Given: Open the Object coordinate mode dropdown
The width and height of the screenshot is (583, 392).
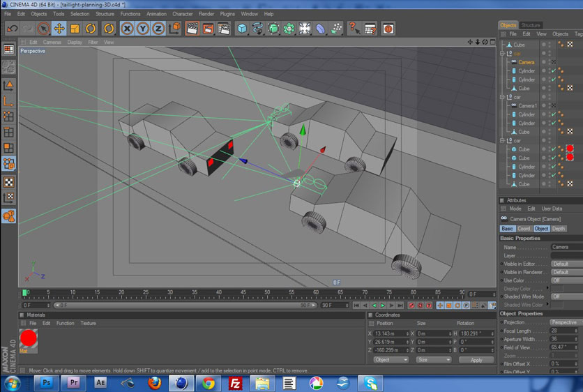Looking at the screenshot, I should (391, 360).
